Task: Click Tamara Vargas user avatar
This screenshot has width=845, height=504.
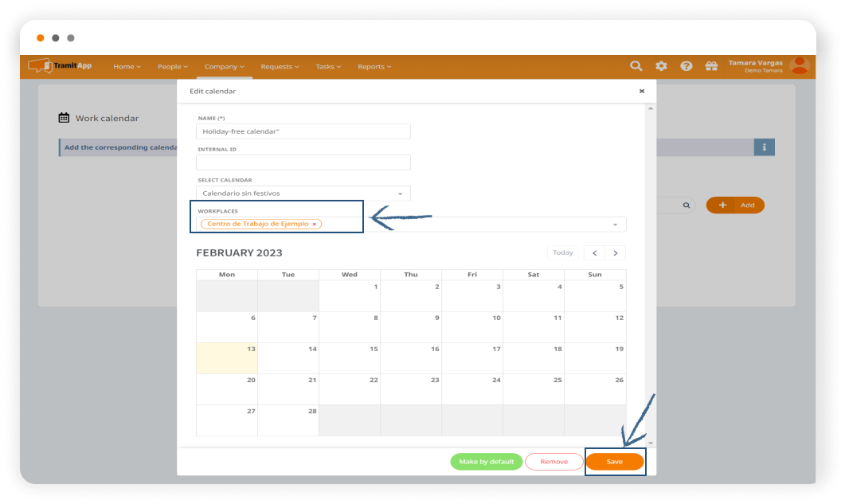Action: [x=800, y=66]
